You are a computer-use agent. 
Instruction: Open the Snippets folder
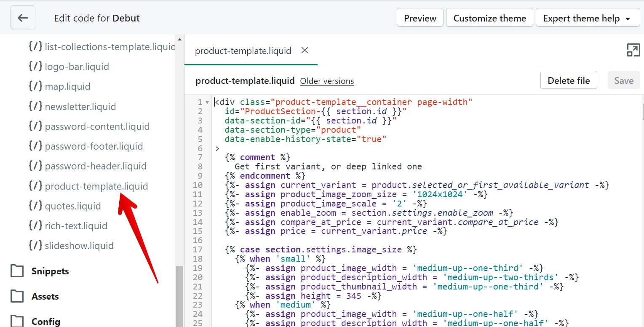(50, 271)
